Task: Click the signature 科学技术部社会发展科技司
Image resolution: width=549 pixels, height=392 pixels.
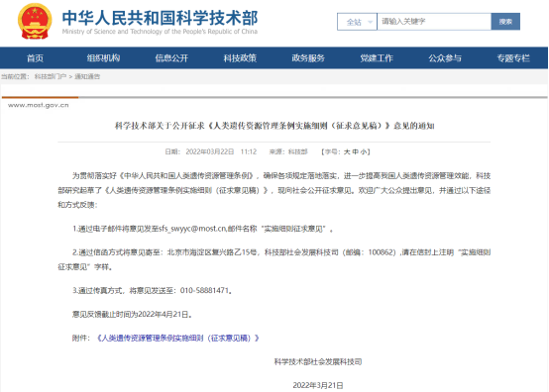Action: (x=318, y=362)
